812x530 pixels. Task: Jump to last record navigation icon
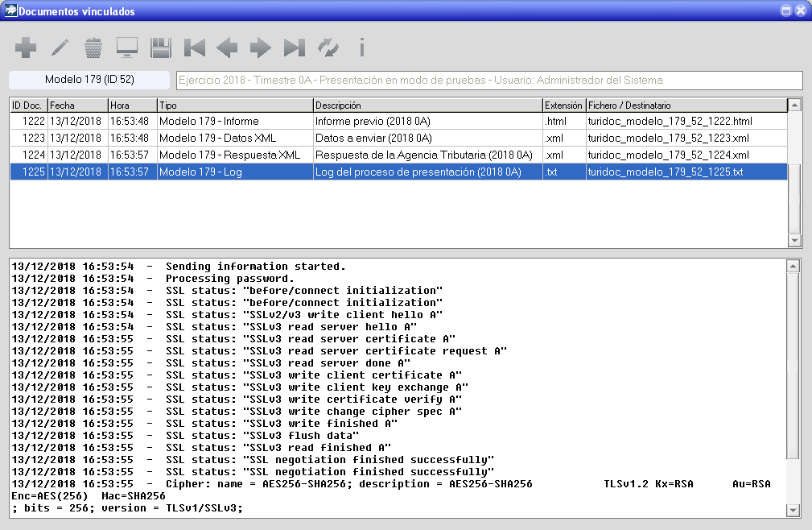[295, 48]
